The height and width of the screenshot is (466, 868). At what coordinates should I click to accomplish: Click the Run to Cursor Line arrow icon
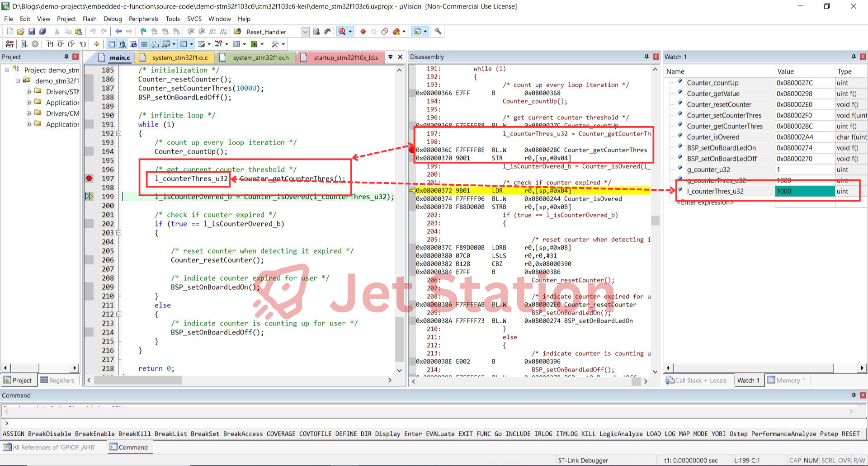coord(83,44)
